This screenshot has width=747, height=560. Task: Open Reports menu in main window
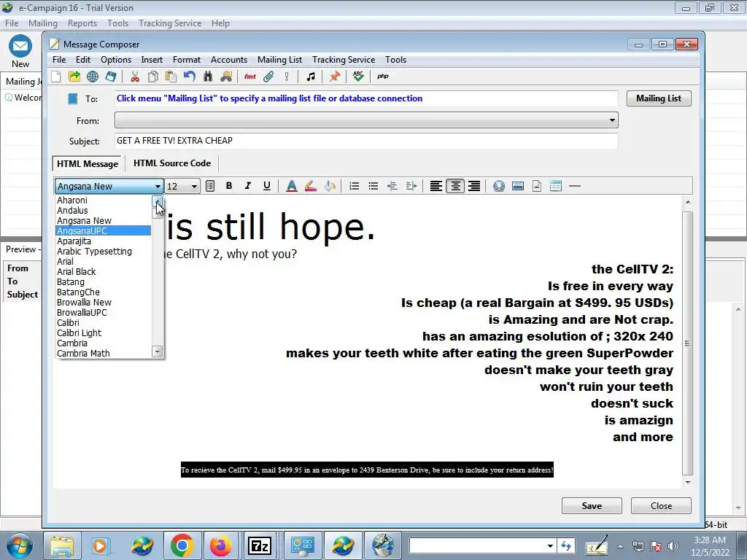click(82, 23)
